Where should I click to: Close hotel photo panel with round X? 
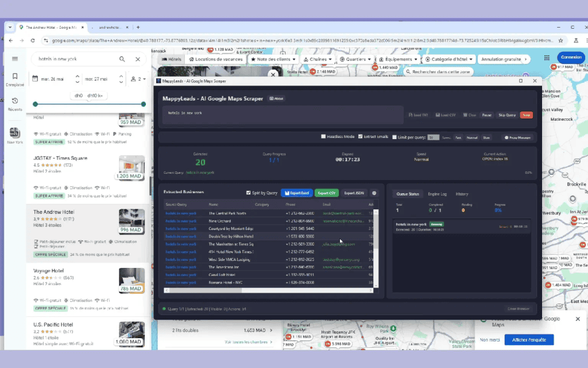click(273, 74)
